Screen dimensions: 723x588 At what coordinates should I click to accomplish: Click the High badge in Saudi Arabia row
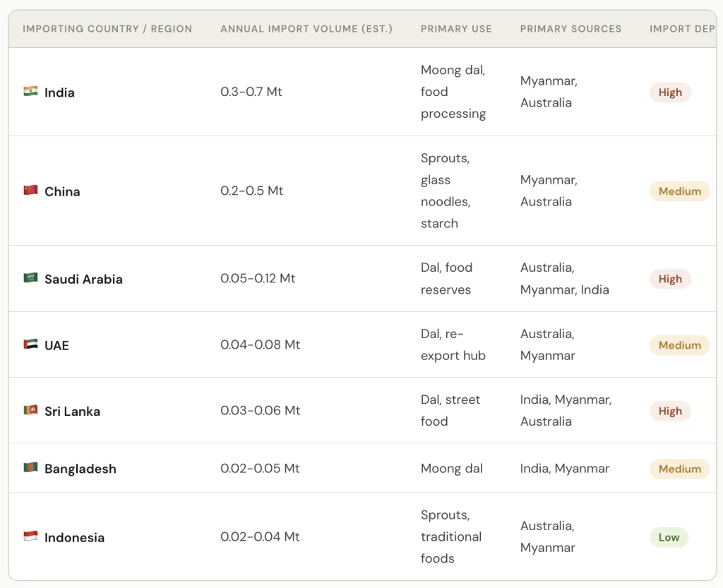[670, 279]
